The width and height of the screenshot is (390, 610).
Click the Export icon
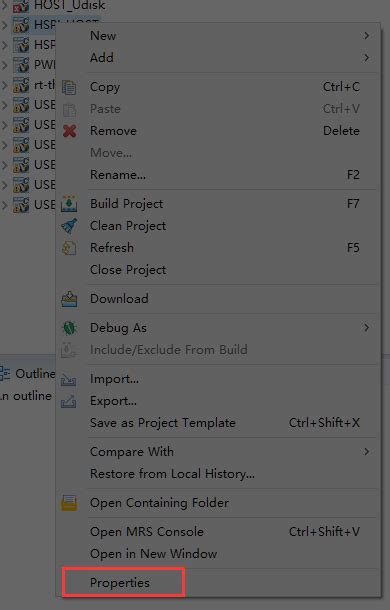[69, 401]
